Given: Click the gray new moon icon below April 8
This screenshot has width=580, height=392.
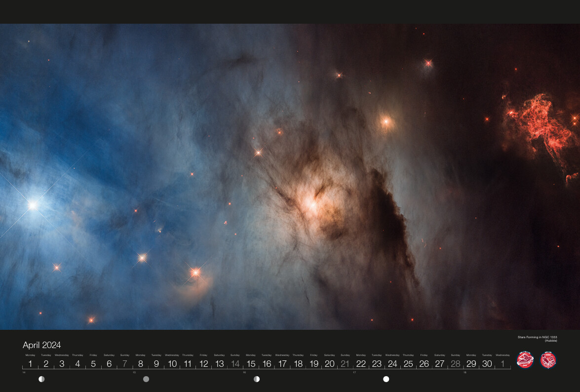Looking at the screenshot, I should pos(146,379).
